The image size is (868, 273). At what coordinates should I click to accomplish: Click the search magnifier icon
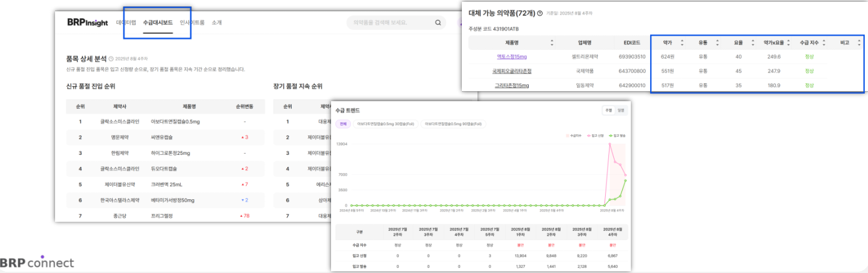438,23
